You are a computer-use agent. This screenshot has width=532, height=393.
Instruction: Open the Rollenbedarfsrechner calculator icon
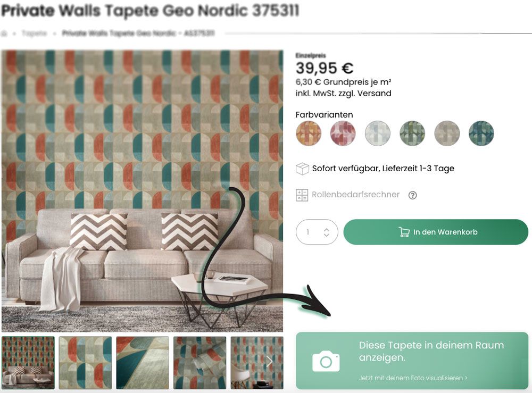(x=302, y=195)
